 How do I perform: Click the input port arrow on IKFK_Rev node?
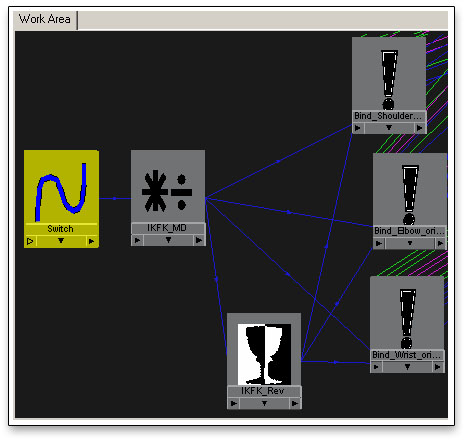coord(234,404)
